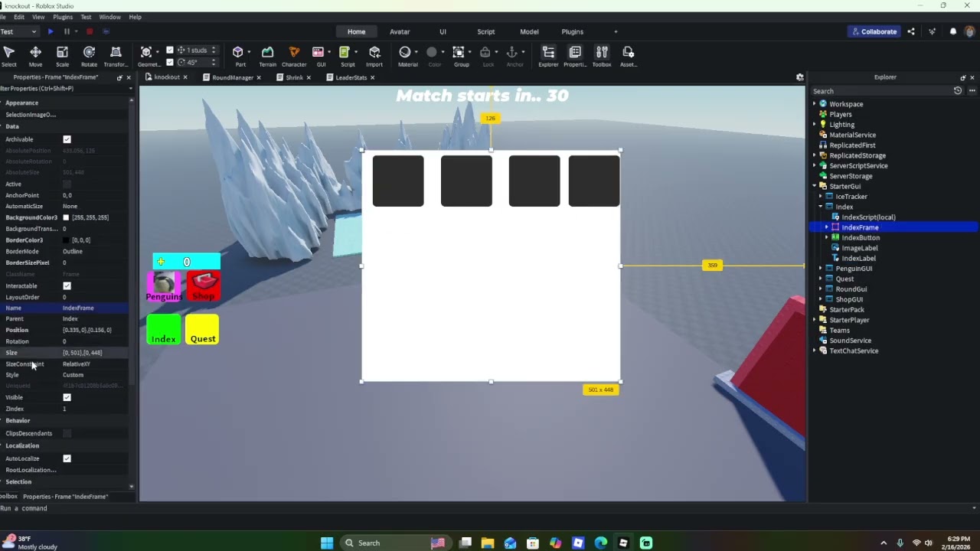
Task: Expand the Workspace tree node
Action: pos(814,104)
